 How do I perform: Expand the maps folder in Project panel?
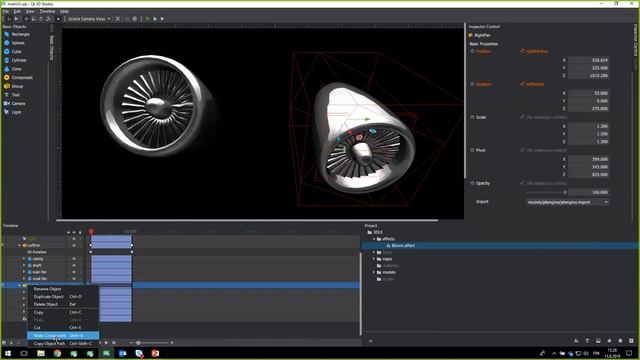click(374, 259)
